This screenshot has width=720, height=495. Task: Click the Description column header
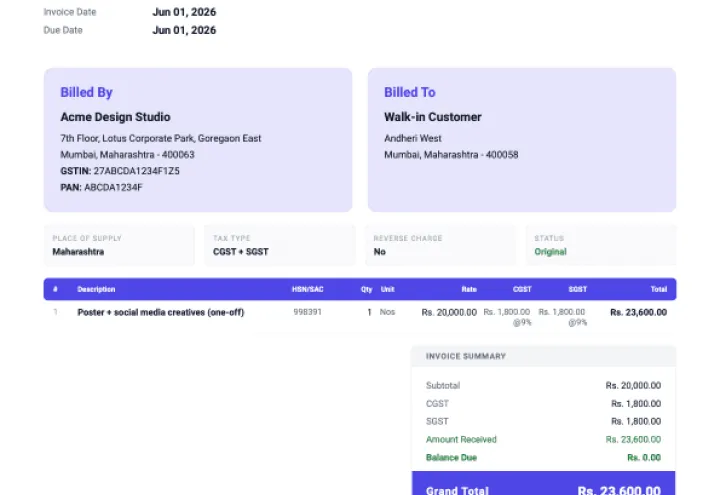(96, 289)
